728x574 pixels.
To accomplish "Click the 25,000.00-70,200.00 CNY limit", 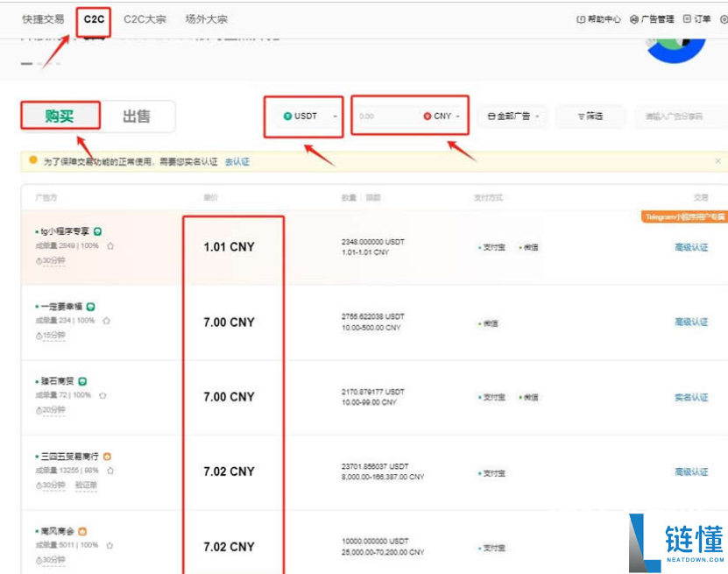I will (x=383, y=552).
